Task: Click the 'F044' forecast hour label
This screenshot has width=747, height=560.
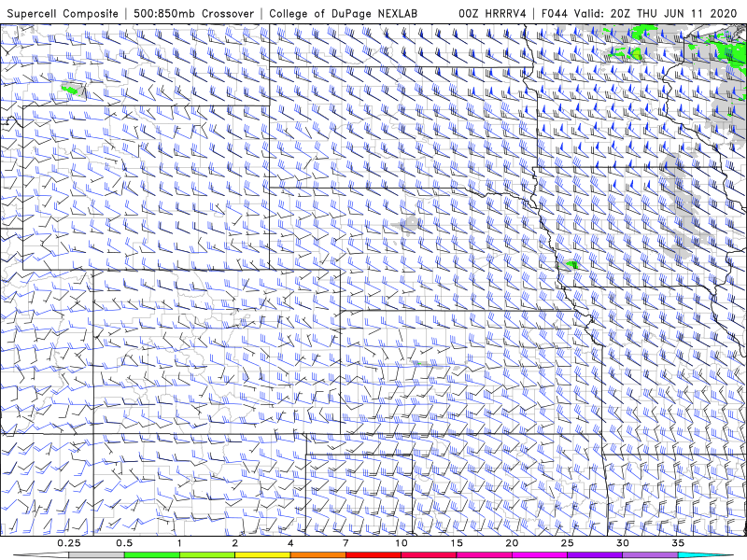Action: 554,14
